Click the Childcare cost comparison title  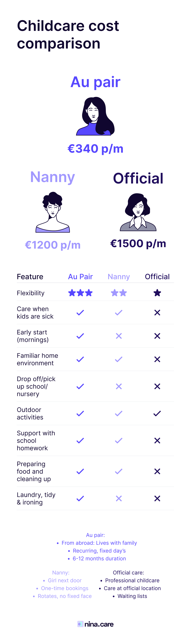68,34
